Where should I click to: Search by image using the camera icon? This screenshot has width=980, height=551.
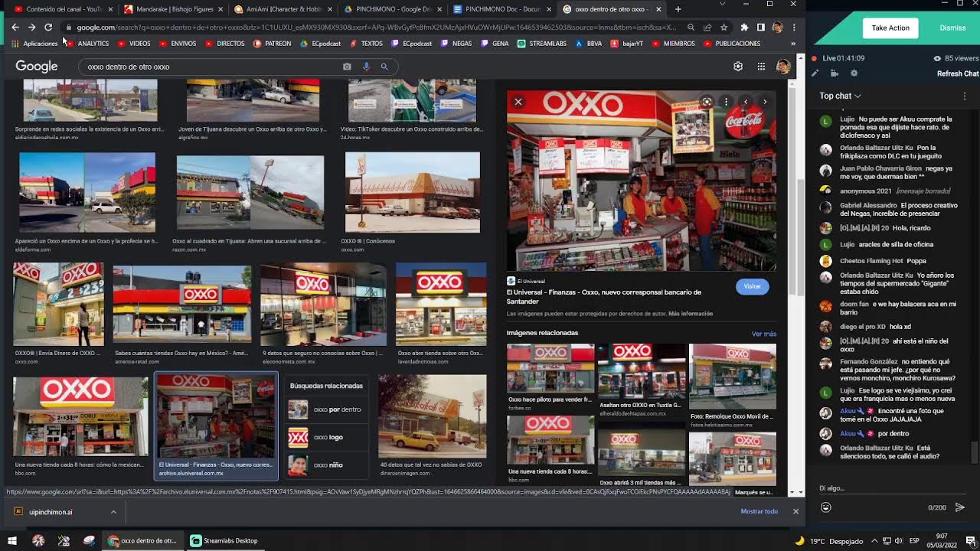[347, 67]
